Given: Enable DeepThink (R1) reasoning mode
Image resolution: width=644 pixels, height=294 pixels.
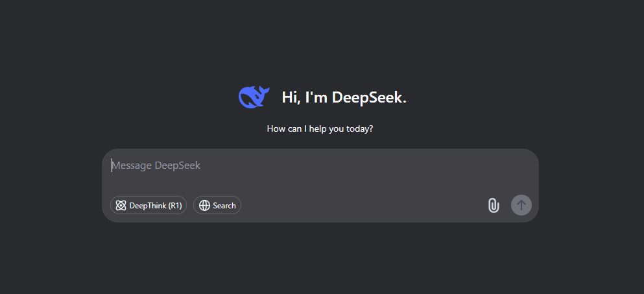Looking at the screenshot, I should (149, 205).
